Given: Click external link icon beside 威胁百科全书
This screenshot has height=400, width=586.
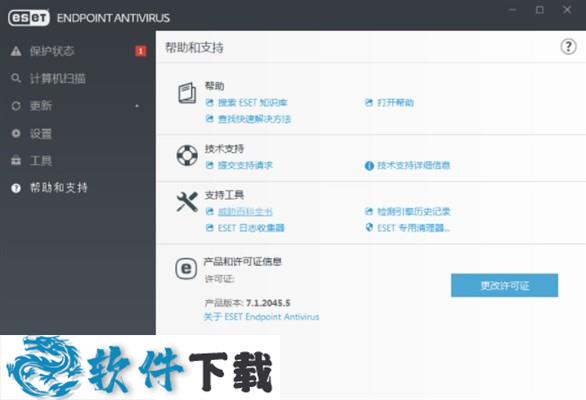Looking at the screenshot, I should 210,212.
